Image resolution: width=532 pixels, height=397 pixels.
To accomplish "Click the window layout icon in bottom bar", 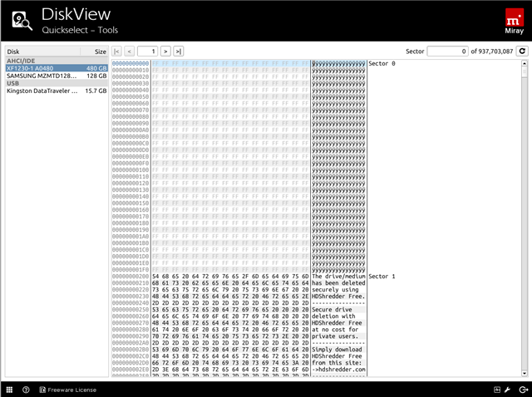I will [x=497, y=390].
